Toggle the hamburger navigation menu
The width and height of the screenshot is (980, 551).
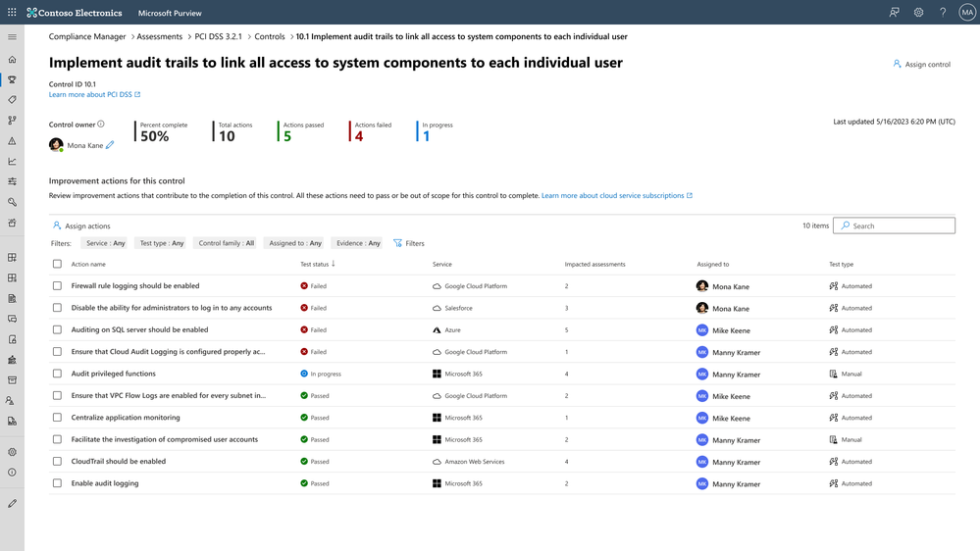point(12,37)
